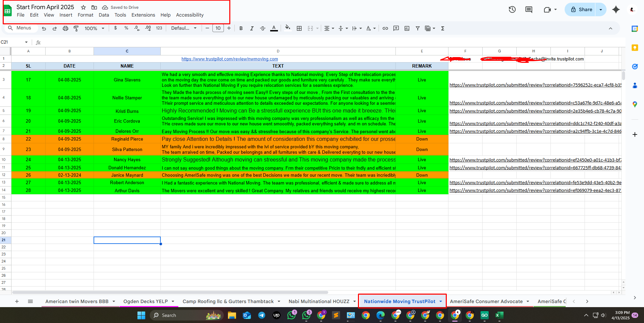
Task: Star the document title
Action: pos(83,7)
